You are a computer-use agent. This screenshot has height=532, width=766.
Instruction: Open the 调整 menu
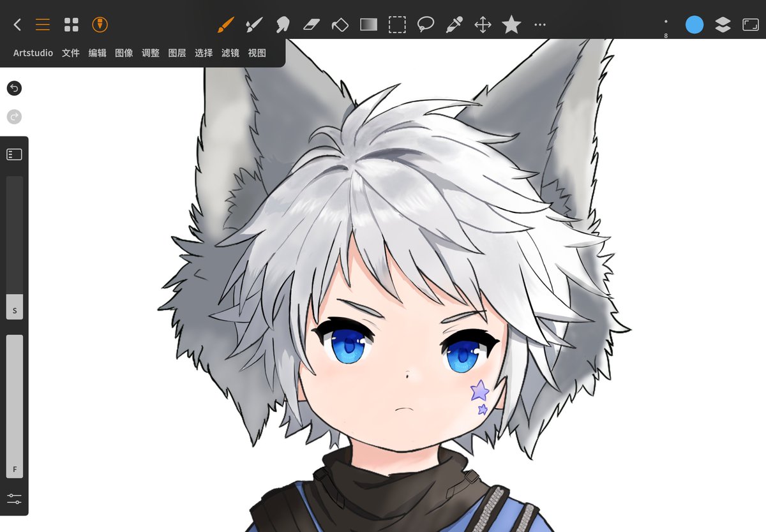pos(151,53)
